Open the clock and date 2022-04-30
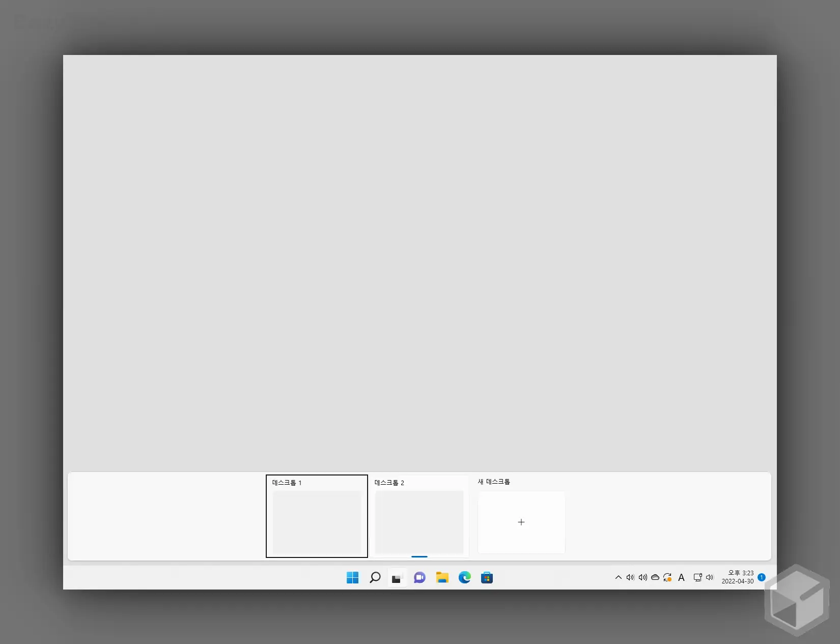This screenshot has height=644, width=840. [x=737, y=577]
